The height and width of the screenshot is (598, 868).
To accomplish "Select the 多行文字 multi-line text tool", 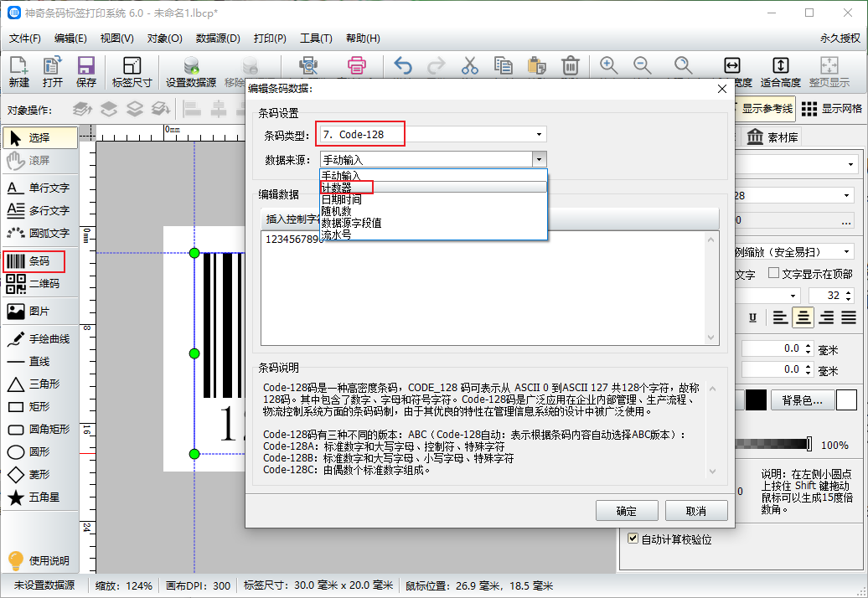I will tap(40, 211).
